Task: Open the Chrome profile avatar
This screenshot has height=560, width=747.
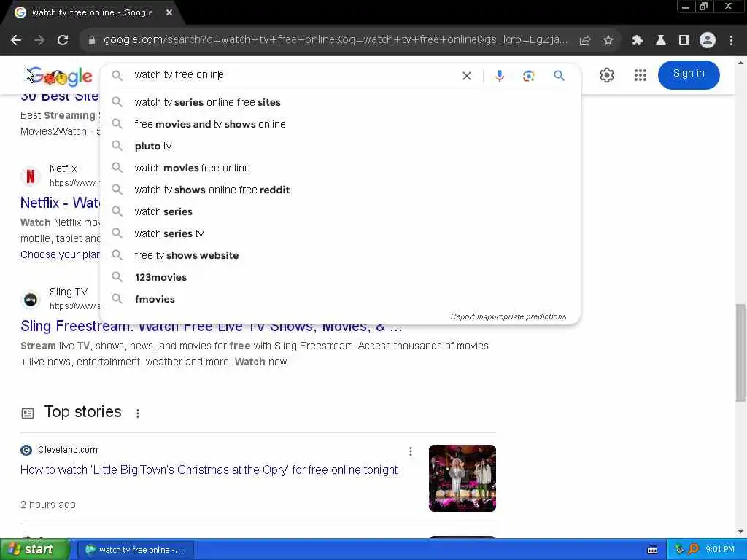Action: (708, 41)
